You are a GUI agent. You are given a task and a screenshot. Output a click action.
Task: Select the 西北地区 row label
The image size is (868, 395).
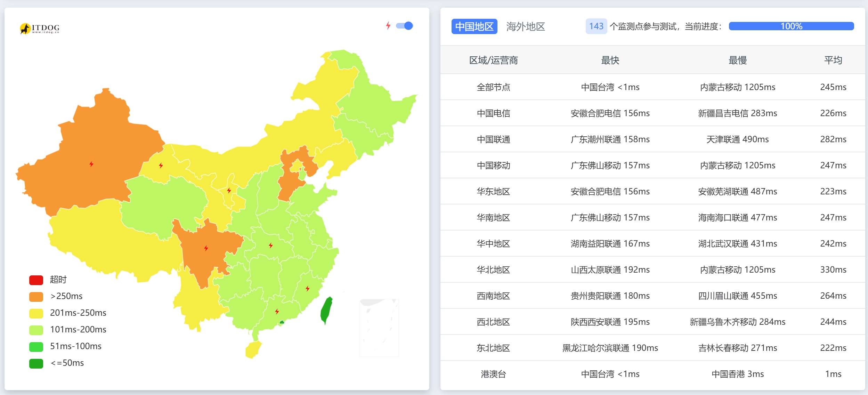(x=494, y=322)
